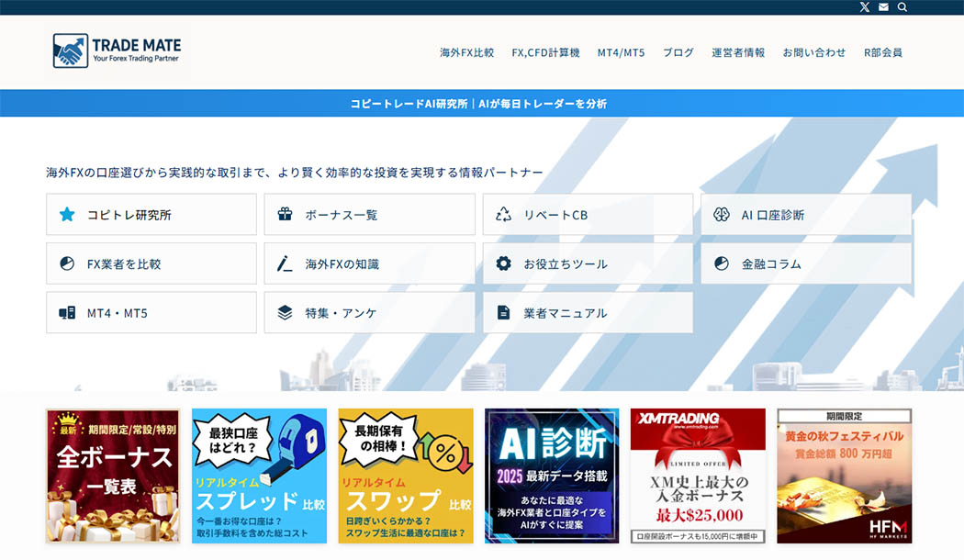Image resolution: width=964 pixels, height=560 pixels.
Task: Click the gift icon for ボーナス一覧
Action: click(285, 215)
